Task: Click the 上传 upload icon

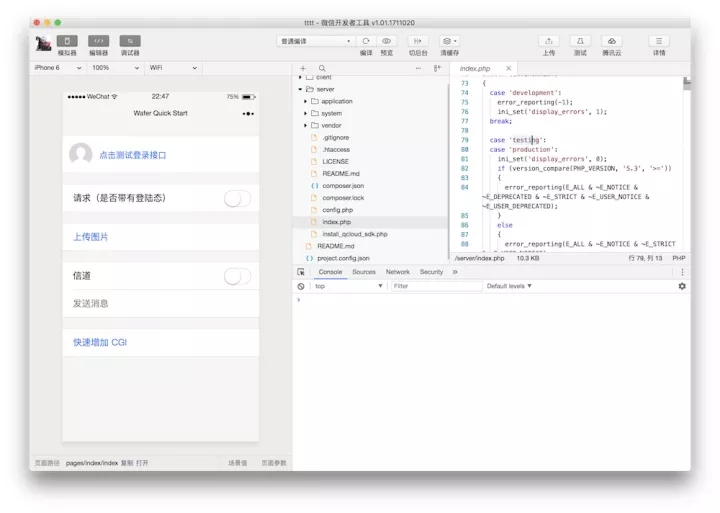Action: pyautogui.click(x=548, y=41)
